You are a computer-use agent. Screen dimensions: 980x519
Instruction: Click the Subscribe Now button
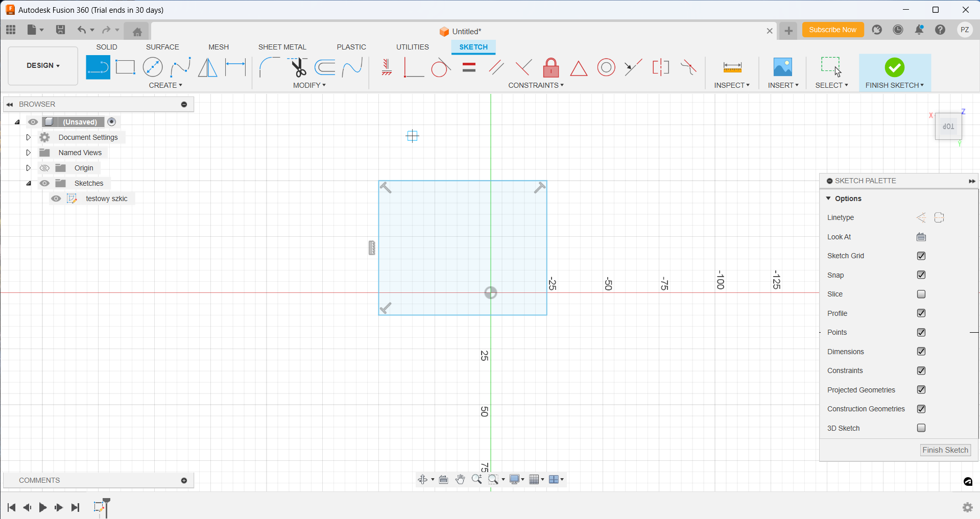tap(832, 30)
